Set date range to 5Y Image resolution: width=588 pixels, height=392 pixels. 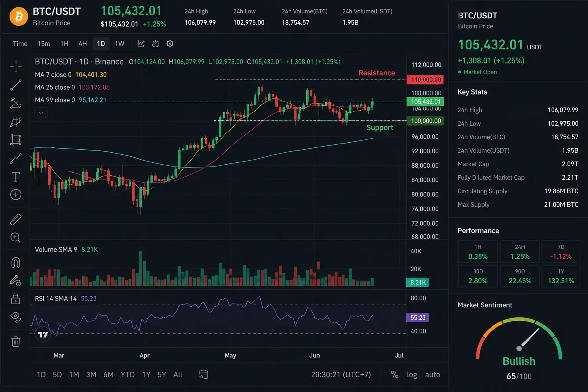(162, 374)
